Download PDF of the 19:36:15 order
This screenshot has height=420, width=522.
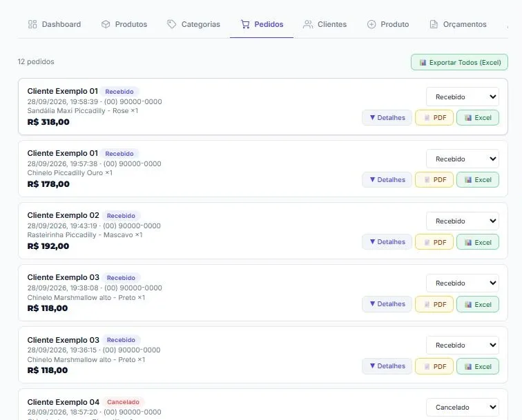tap(434, 366)
